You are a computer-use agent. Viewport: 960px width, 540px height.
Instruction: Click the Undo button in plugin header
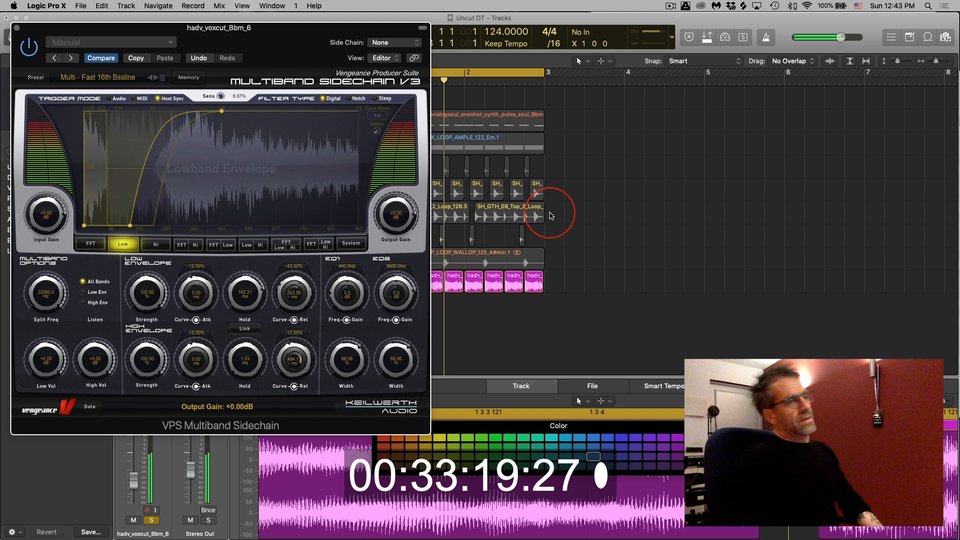pos(198,58)
